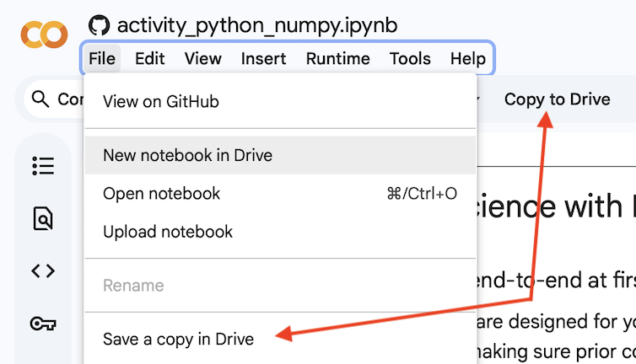The width and height of the screenshot is (636, 364).
Task: Open the Help menu
Action: click(467, 59)
